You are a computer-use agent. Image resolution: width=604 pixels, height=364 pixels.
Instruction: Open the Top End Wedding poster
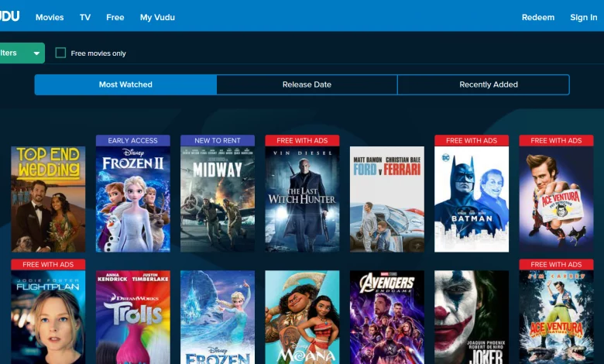pos(48,199)
